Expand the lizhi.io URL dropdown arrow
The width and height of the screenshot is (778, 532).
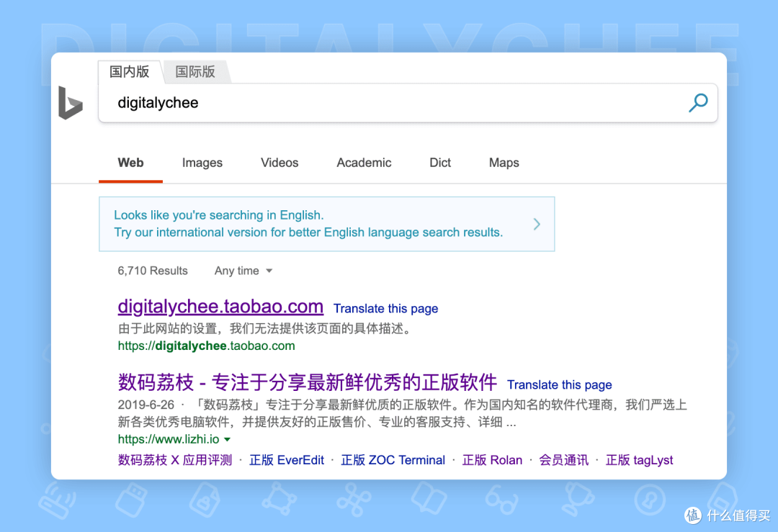coord(227,439)
